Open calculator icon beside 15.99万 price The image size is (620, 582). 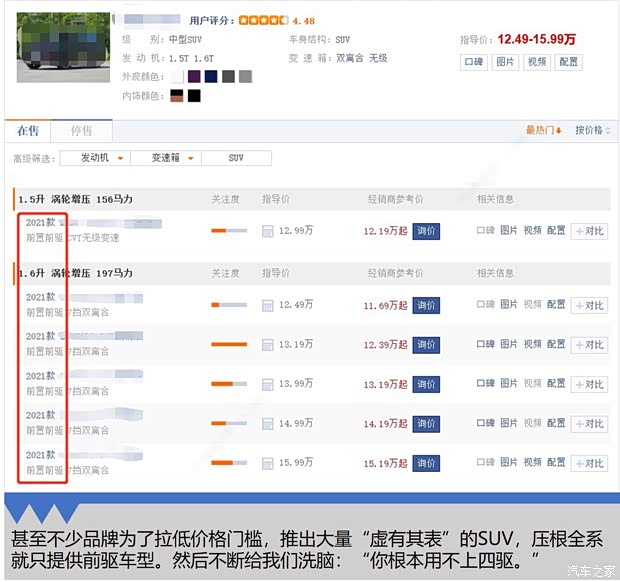268,463
